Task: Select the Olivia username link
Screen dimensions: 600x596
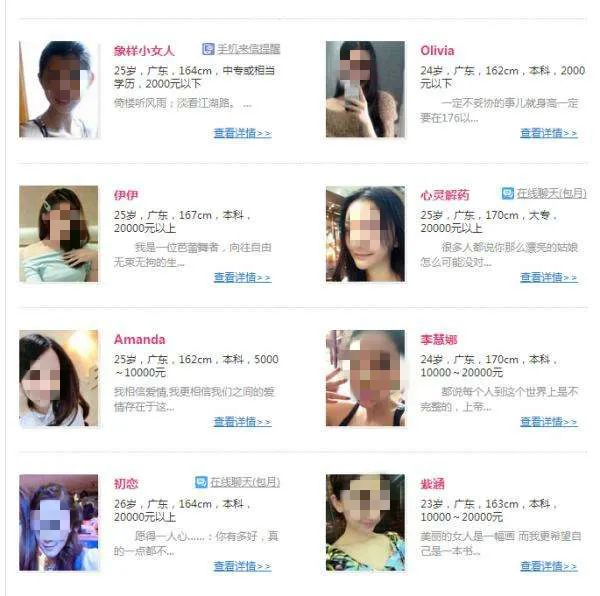Action: click(437, 50)
